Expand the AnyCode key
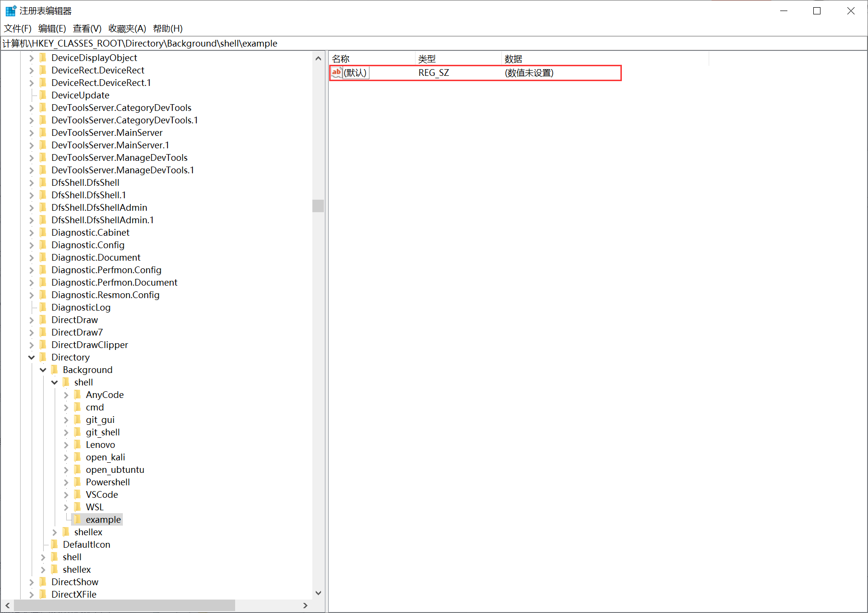 tap(66, 395)
